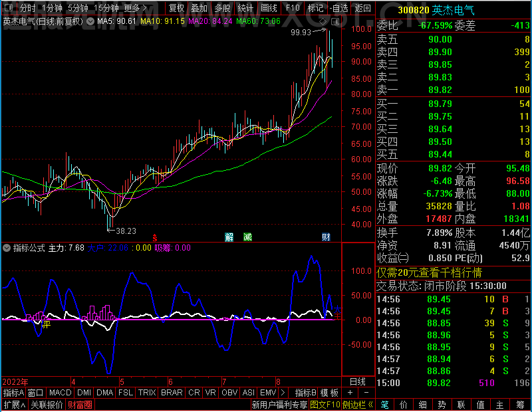This screenshot has width=532, height=412.
Task: Click the 卖一 89.82 ask price row
Action: [454, 90]
